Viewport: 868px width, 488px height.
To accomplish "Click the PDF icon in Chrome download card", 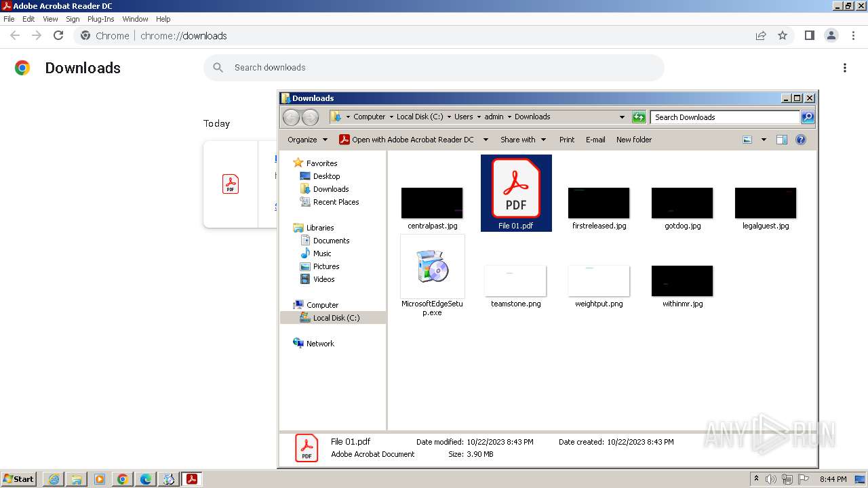I will (x=231, y=184).
